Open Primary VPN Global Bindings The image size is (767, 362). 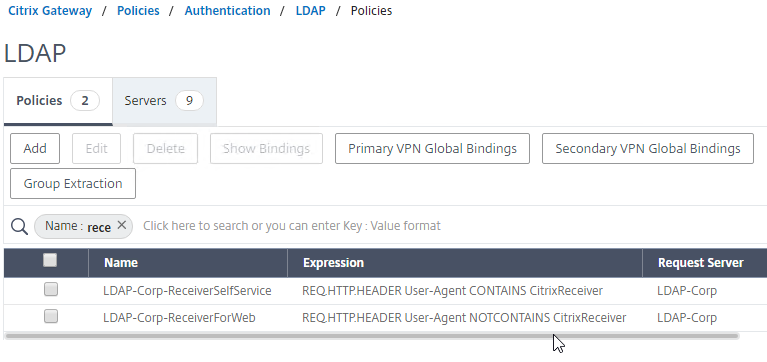click(x=432, y=148)
